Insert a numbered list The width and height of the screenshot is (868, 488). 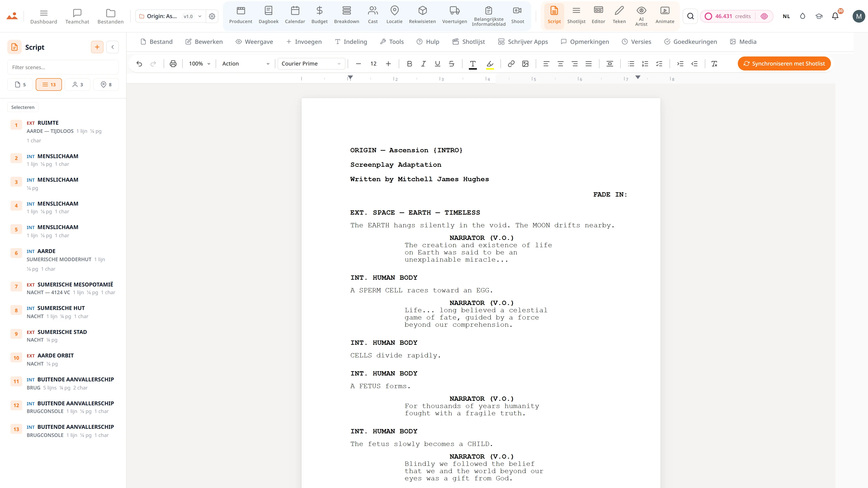tap(645, 64)
